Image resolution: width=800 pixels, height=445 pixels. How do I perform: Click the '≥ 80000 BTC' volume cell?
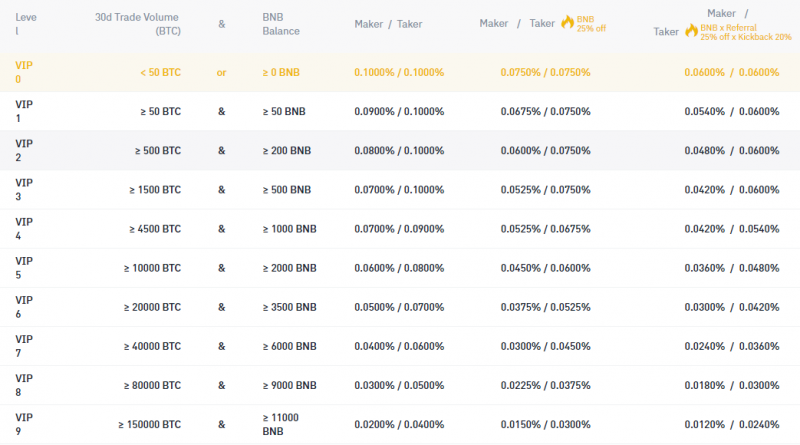(x=152, y=385)
